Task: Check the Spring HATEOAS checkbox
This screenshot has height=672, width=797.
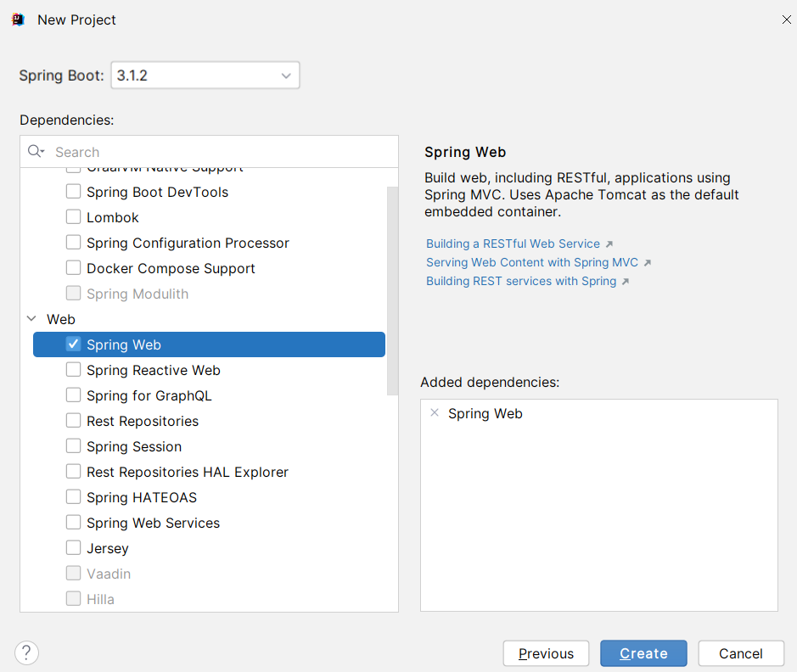Action: (73, 496)
